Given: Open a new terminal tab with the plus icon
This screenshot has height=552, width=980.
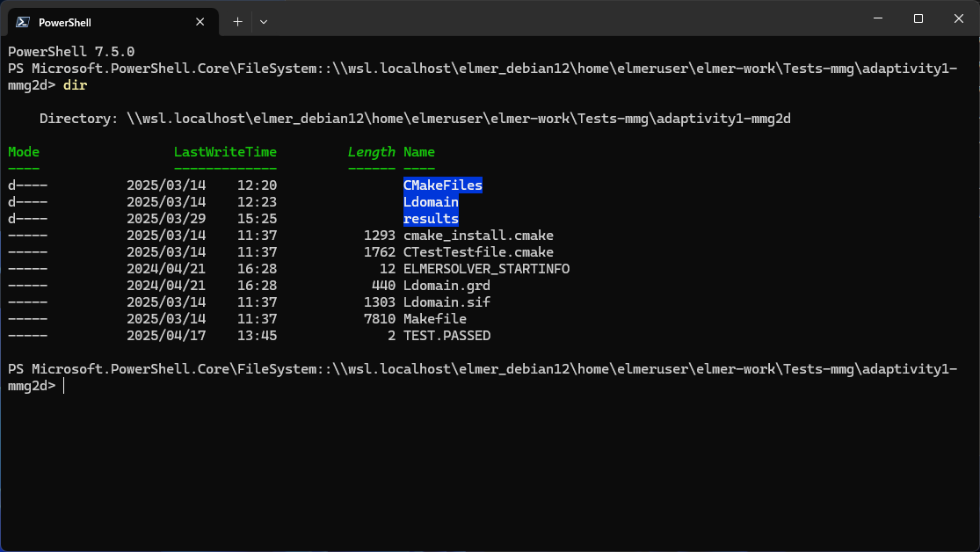Looking at the screenshot, I should coord(236,20).
